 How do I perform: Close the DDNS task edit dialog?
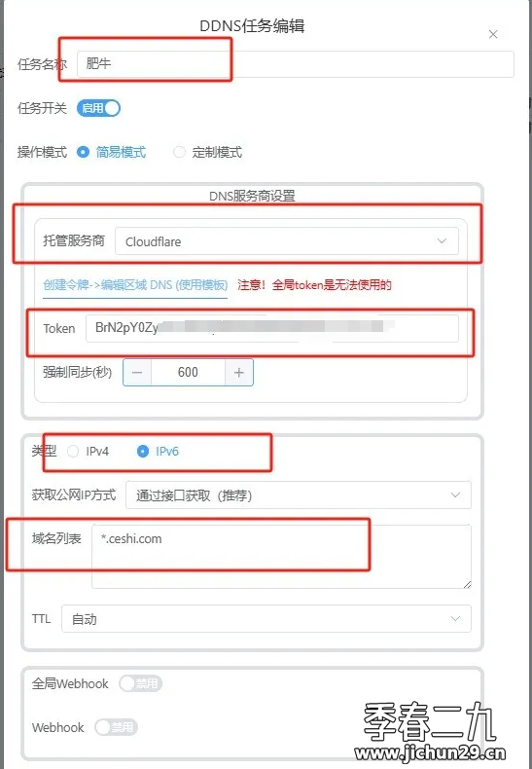click(x=493, y=34)
